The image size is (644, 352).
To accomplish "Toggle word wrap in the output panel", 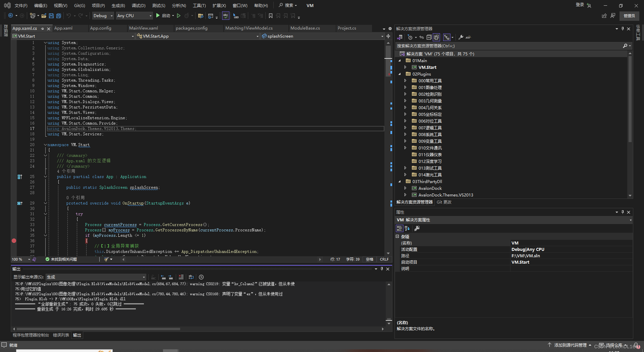I will pos(191,277).
